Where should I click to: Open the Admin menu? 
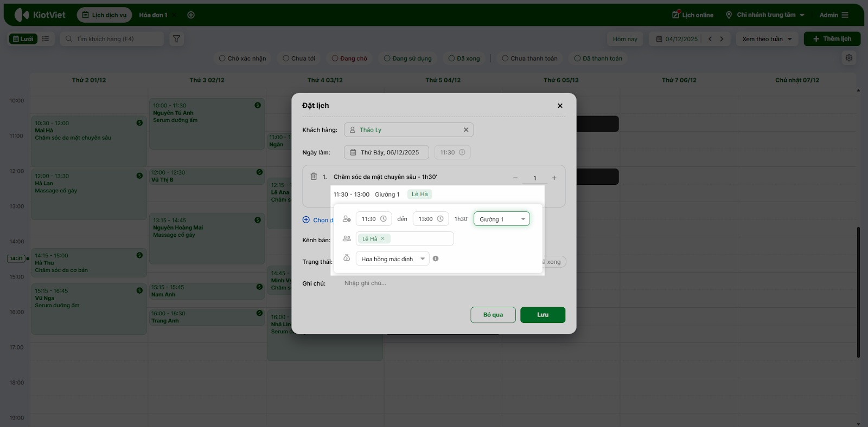point(834,15)
